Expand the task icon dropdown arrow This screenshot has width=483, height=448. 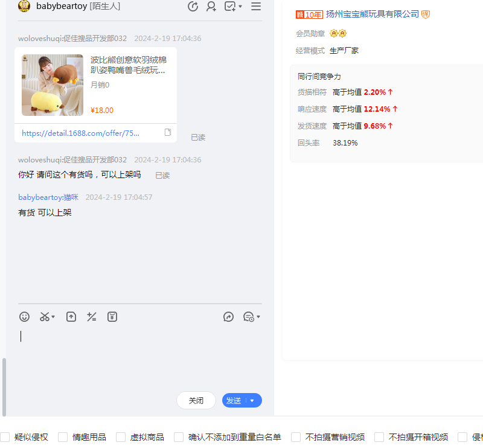[x=240, y=6]
